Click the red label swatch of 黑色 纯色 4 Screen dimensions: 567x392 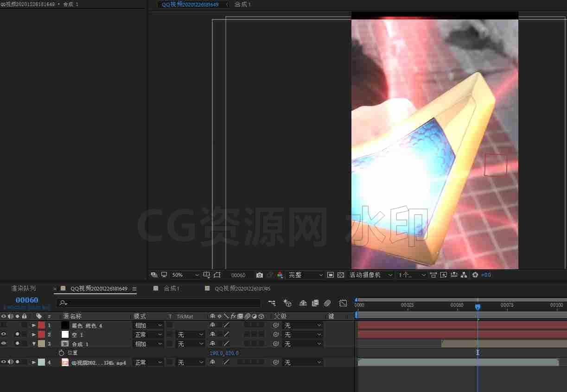42,325
